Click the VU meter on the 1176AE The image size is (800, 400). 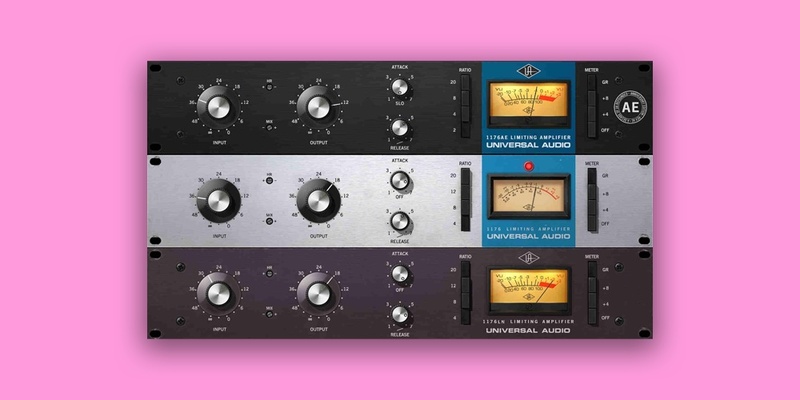click(529, 104)
